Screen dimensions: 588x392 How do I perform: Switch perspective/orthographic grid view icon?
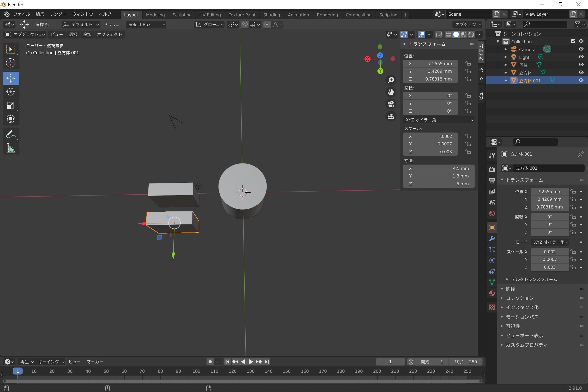(391, 116)
